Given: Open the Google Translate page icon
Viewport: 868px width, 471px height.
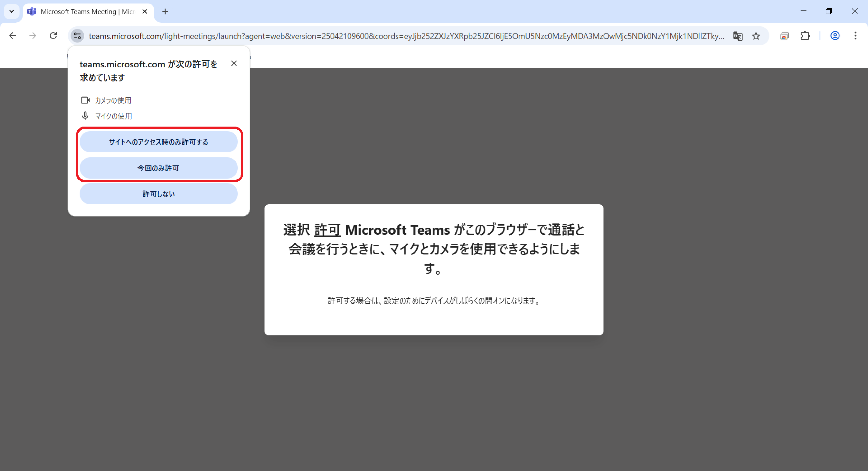Looking at the screenshot, I should (738, 36).
